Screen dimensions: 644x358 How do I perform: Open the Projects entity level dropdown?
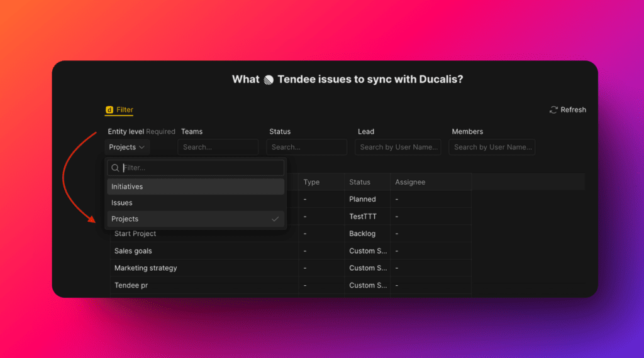click(126, 147)
